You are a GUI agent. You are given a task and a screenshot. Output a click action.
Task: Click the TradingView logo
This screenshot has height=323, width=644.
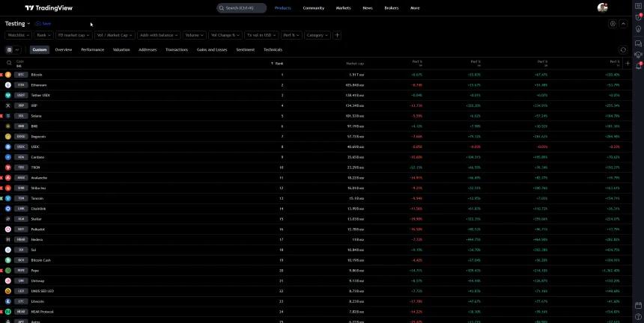tap(49, 7)
